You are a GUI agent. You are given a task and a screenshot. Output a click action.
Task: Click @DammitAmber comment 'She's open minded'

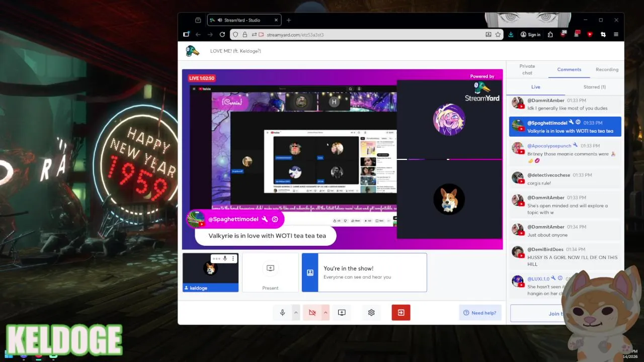565,205
